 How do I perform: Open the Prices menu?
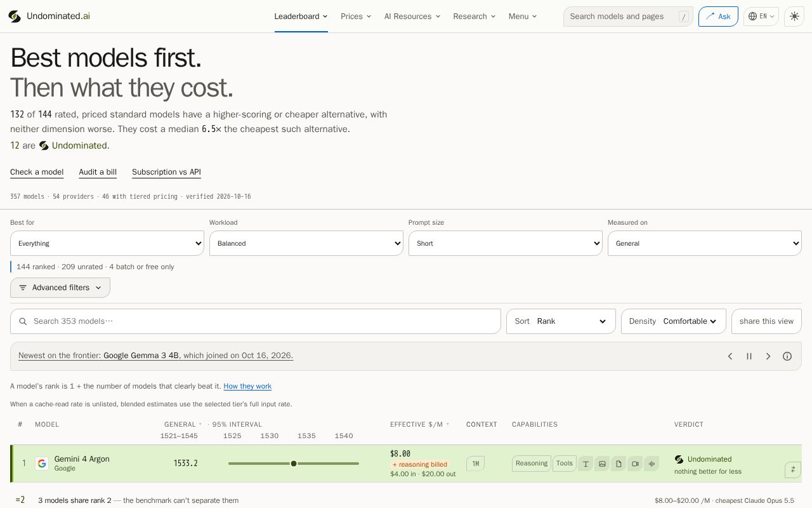click(356, 17)
